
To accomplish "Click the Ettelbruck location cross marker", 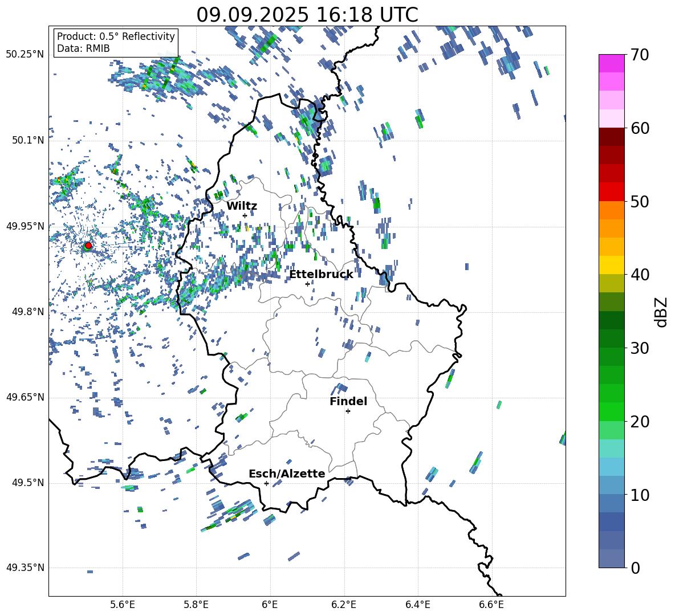I will [307, 284].
